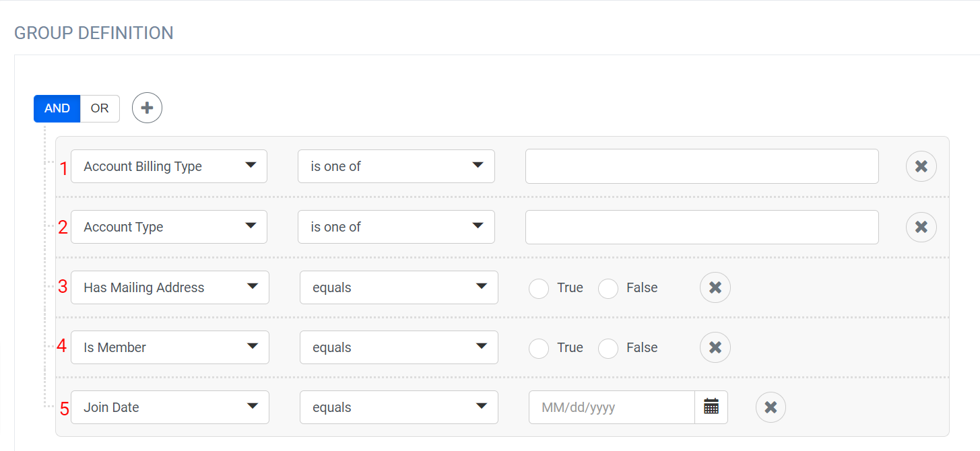Select False for Is Member
Viewport: 980px width, 451px height.
608,348
